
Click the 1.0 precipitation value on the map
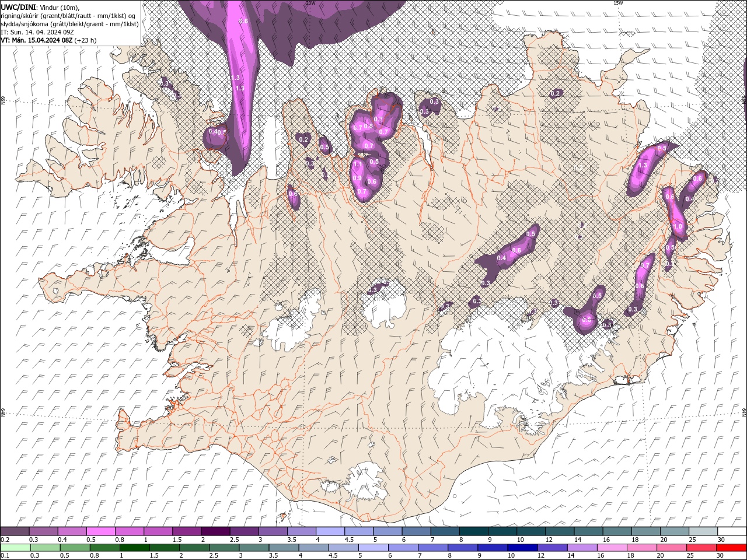click(x=678, y=226)
